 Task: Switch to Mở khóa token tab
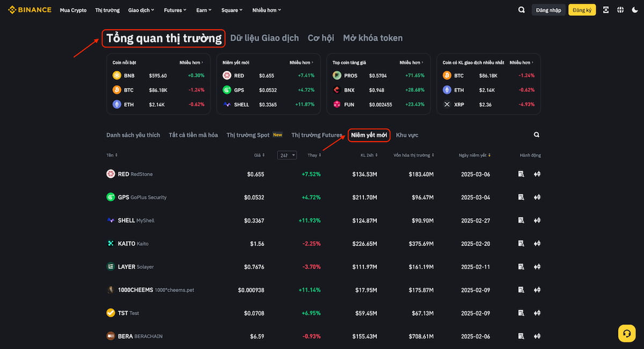coord(373,38)
